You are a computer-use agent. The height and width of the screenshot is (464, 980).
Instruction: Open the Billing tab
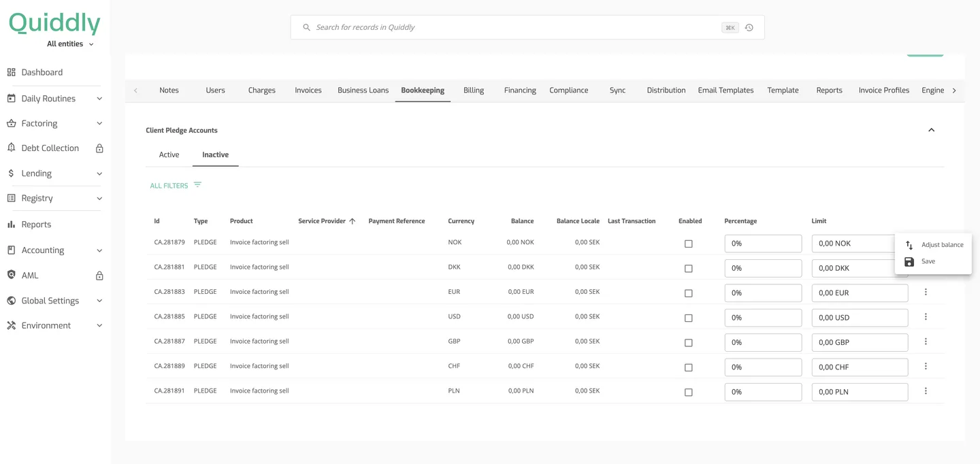click(x=474, y=90)
